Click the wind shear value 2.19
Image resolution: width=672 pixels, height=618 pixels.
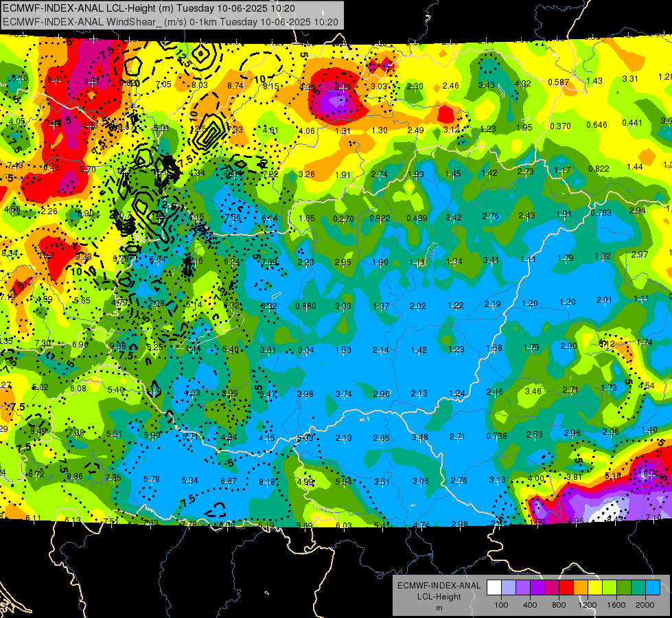point(492,304)
